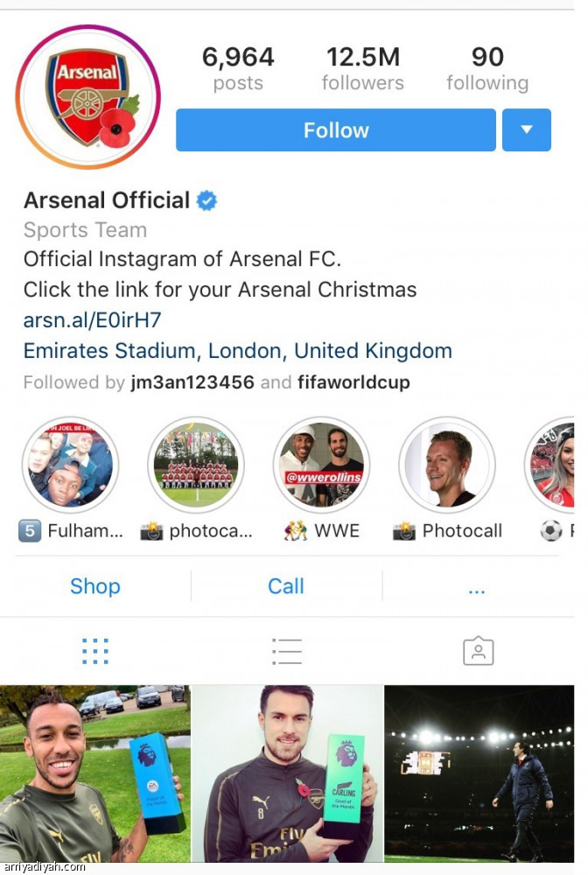View the 12.5M followers list
Viewport: 588px width, 875px height.
click(362, 69)
